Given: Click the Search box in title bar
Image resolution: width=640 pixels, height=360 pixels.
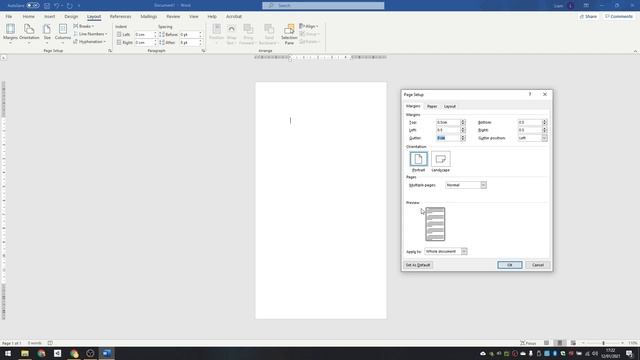Looking at the screenshot, I should tap(323, 5).
